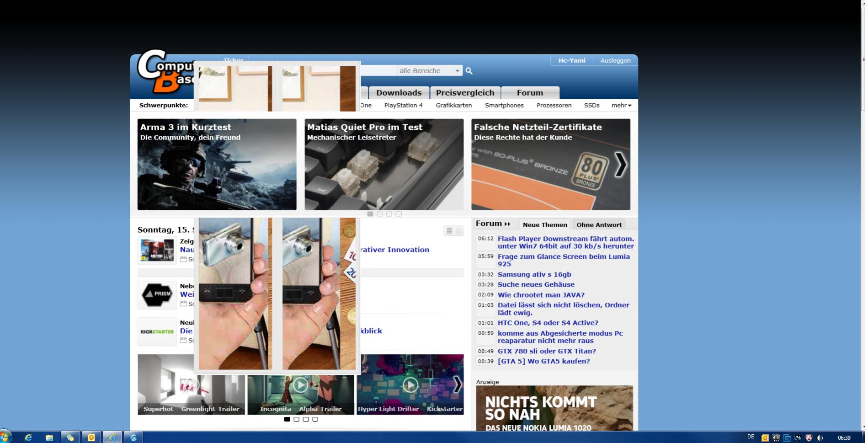Open thread 'Frage zum Glance Screen beim Lumia 925'
The height and width of the screenshot is (443, 868).
tap(564, 260)
